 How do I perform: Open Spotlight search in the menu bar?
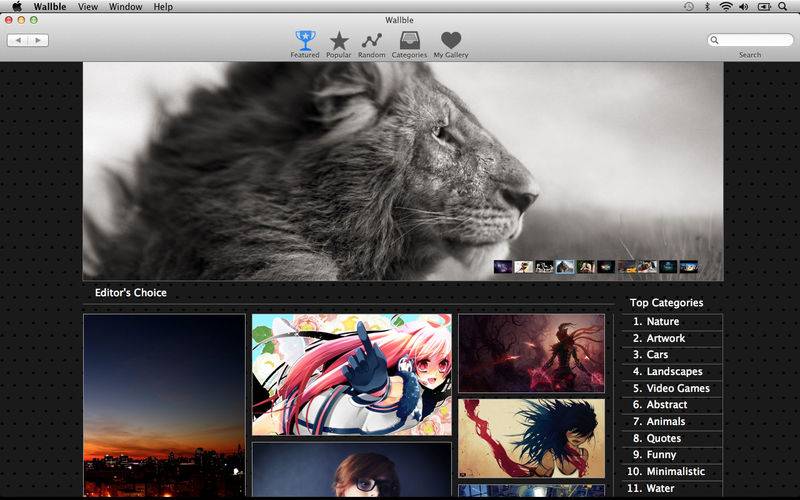pos(782,7)
